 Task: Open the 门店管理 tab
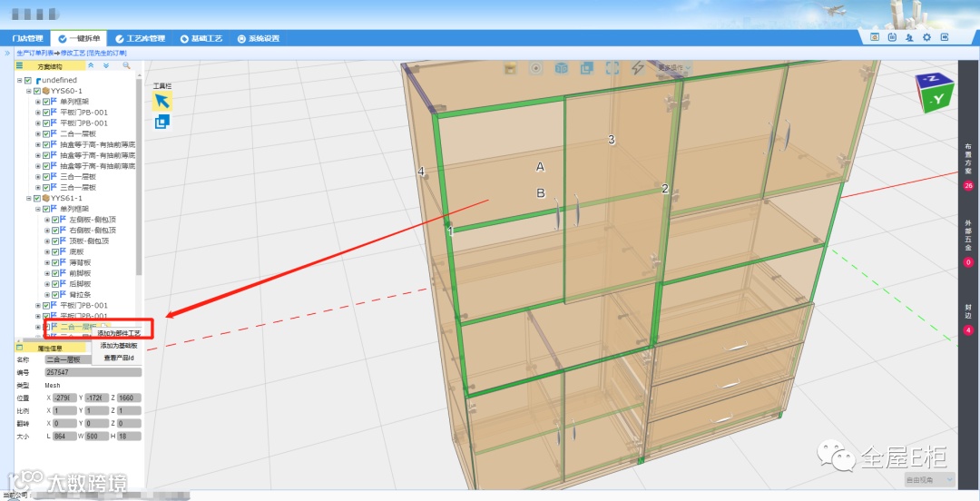27,38
